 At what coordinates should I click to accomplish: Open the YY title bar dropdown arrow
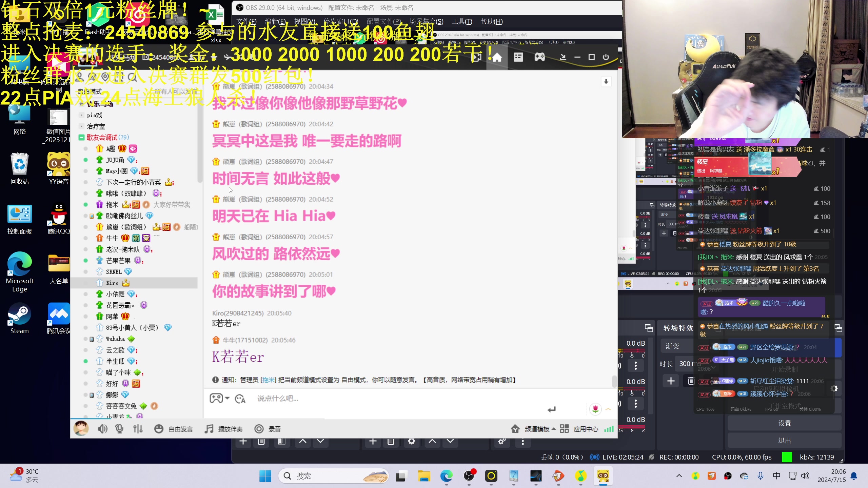tap(563, 57)
